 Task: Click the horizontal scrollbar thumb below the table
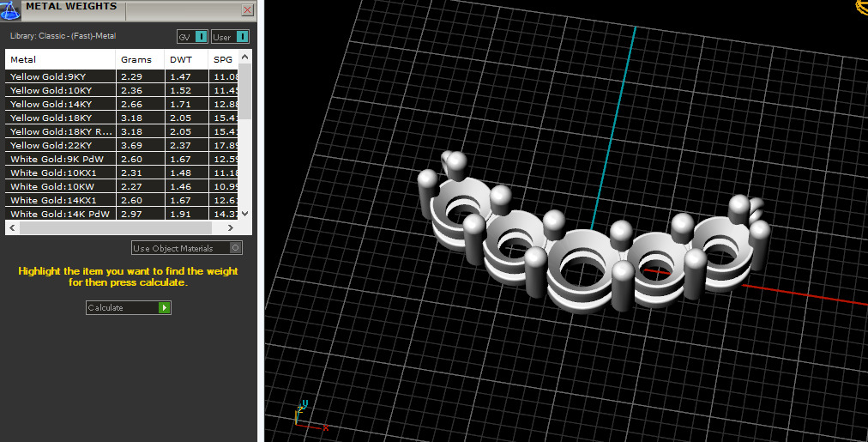[x=116, y=227]
